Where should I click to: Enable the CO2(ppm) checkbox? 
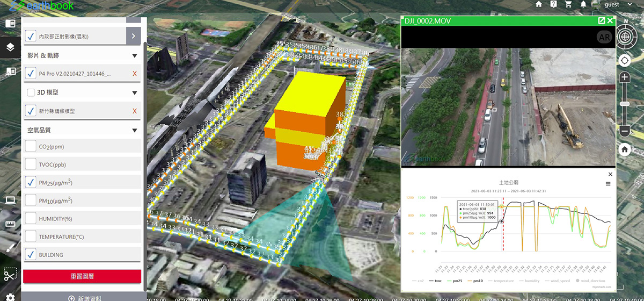31,147
